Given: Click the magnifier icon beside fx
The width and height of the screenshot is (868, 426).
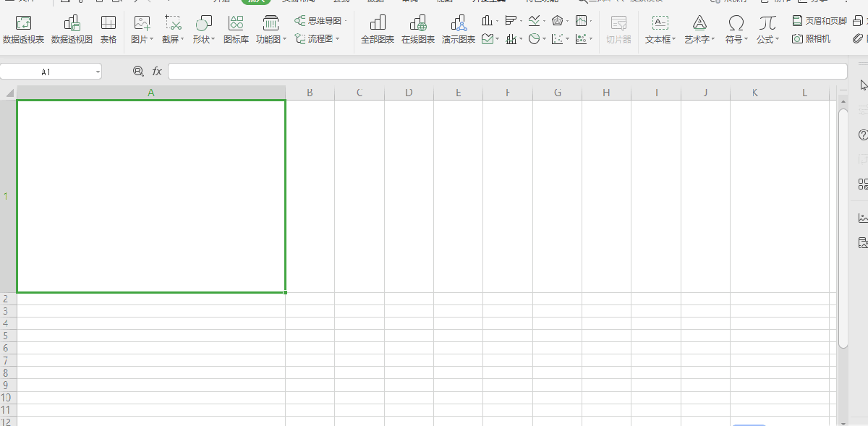Looking at the screenshot, I should click(x=139, y=72).
